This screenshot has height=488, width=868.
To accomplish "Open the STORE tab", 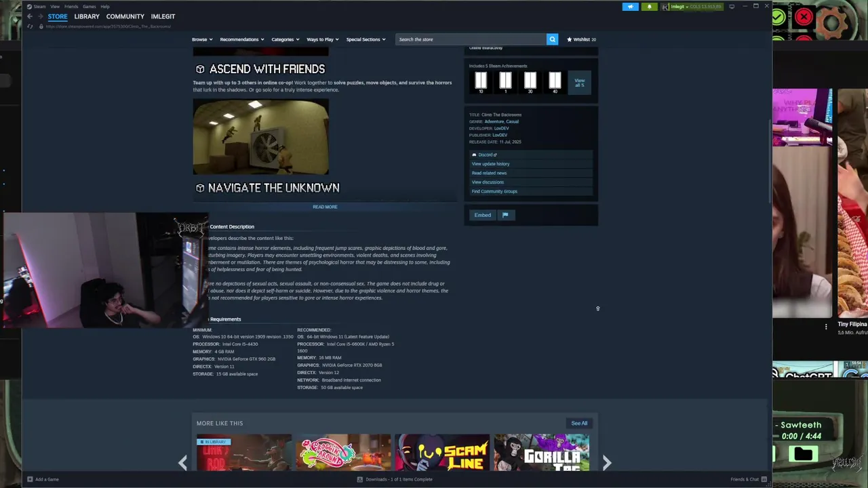I will 58,16.
